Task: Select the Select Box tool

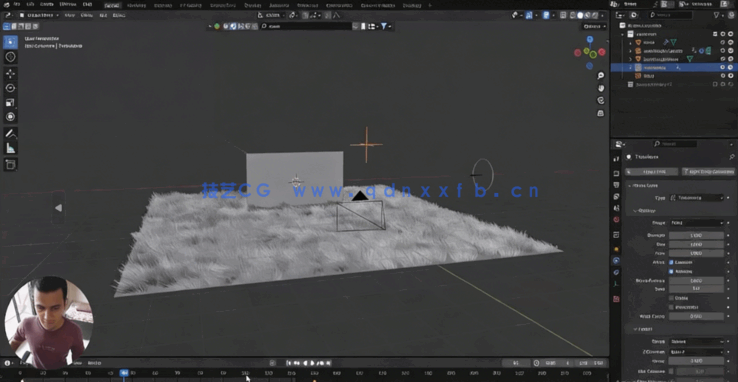Action: click(x=10, y=42)
